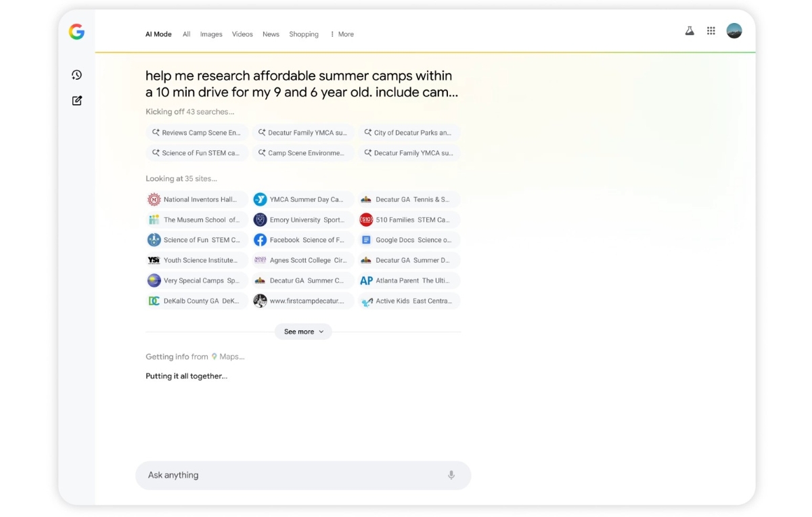Open the Google apps grid

coord(711,30)
